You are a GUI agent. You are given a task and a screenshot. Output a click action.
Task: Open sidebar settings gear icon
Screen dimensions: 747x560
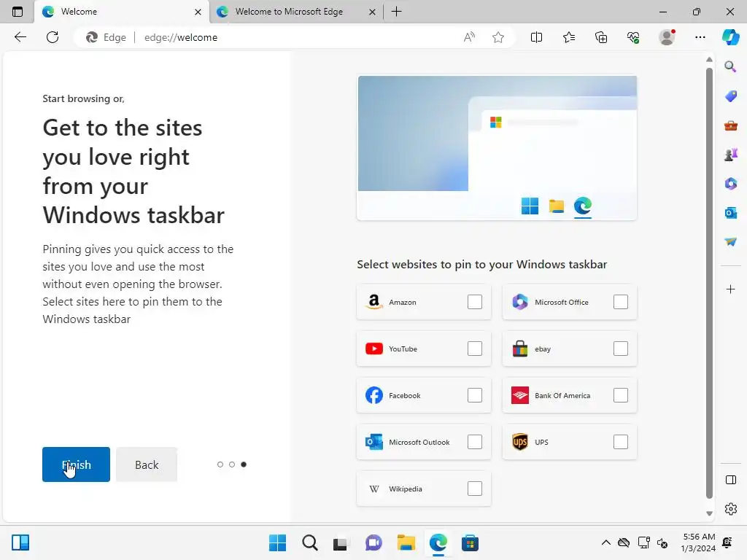731,509
